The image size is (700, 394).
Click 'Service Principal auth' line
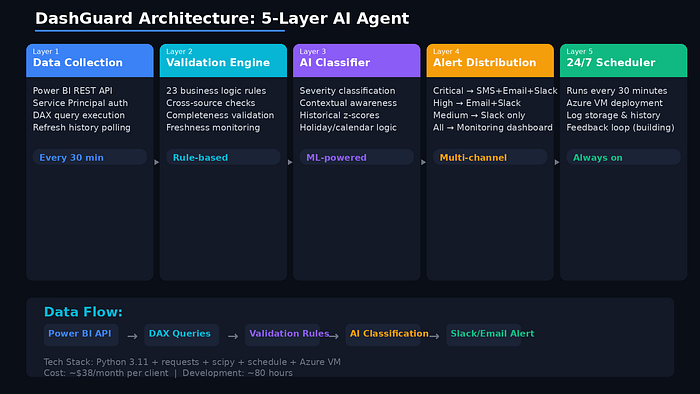coord(80,103)
